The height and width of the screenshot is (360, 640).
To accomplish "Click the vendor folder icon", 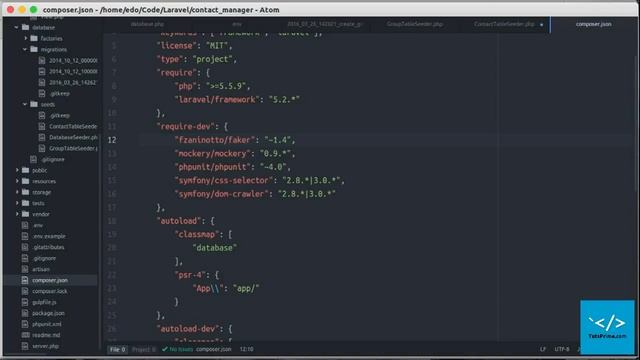I will pyautogui.click(x=26, y=214).
